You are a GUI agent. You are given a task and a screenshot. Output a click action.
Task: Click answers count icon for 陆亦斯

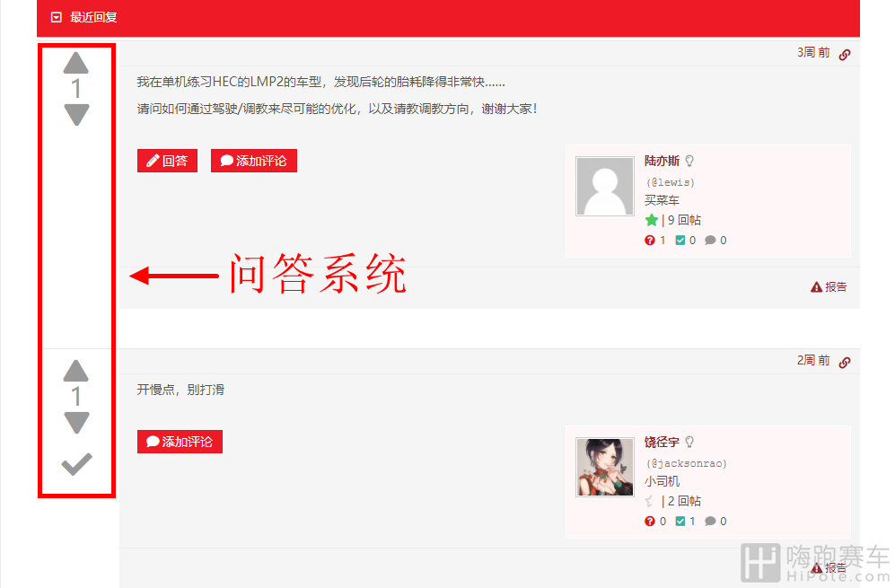pyautogui.click(x=680, y=241)
